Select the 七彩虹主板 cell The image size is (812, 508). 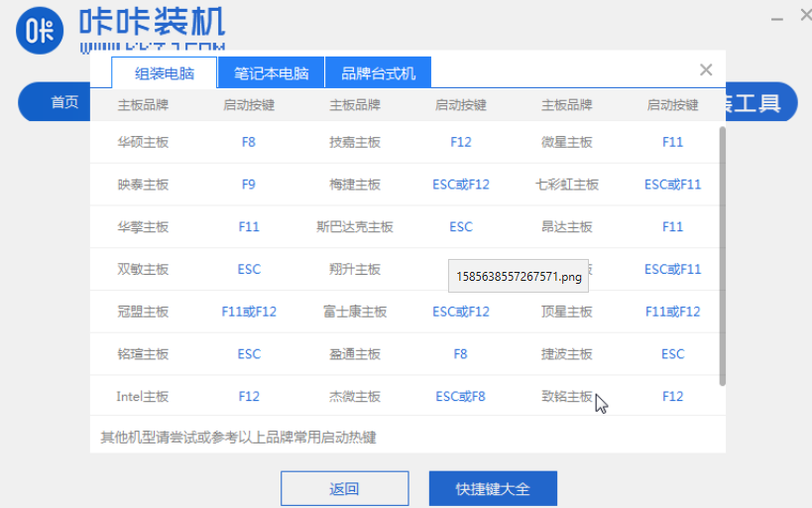pyautogui.click(x=566, y=185)
